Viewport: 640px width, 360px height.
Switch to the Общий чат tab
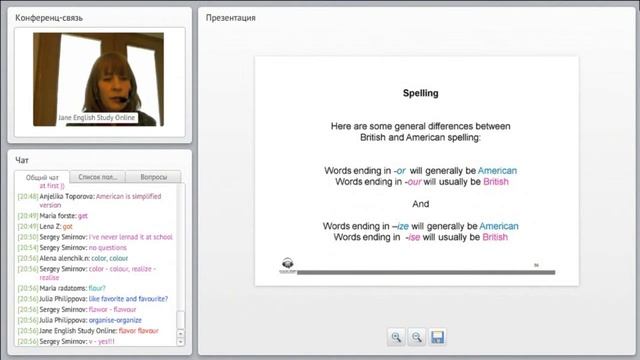[42, 178]
